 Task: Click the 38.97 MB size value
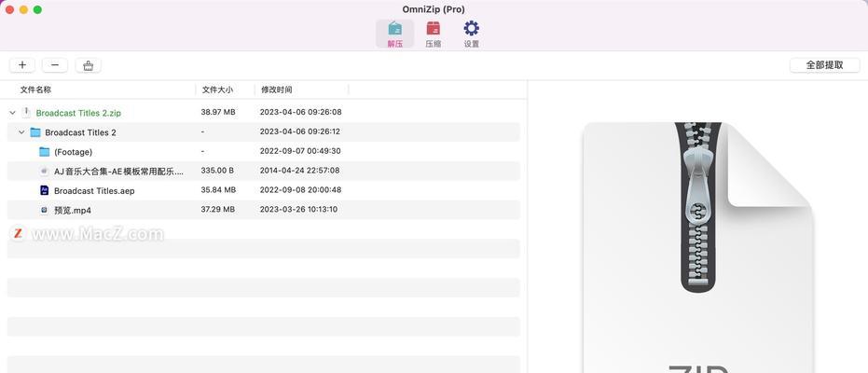tap(218, 112)
